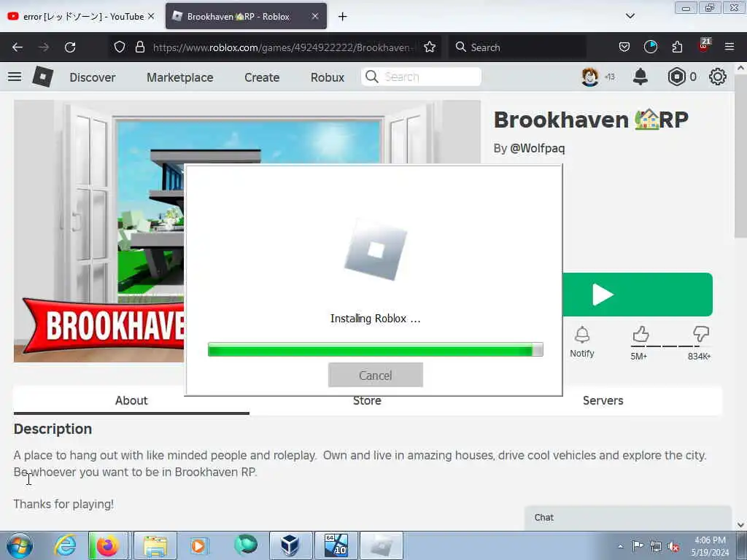
Task: Click the magnifier in Roblox search box
Action: [x=372, y=77]
